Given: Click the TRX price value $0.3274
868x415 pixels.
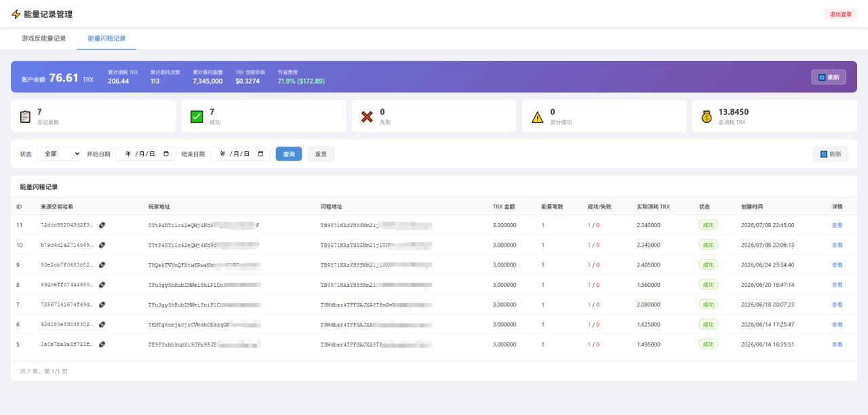Looking at the screenshot, I should tap(248, 81).
